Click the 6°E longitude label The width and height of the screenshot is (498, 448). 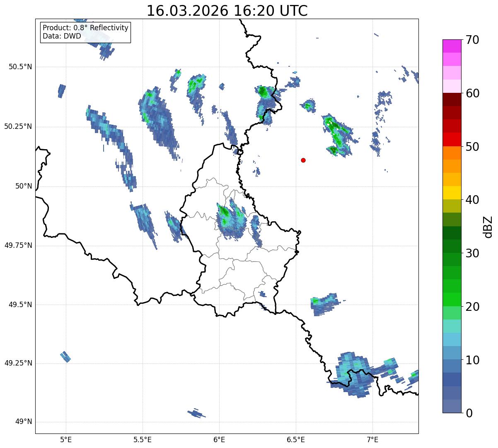click(219, 440)
